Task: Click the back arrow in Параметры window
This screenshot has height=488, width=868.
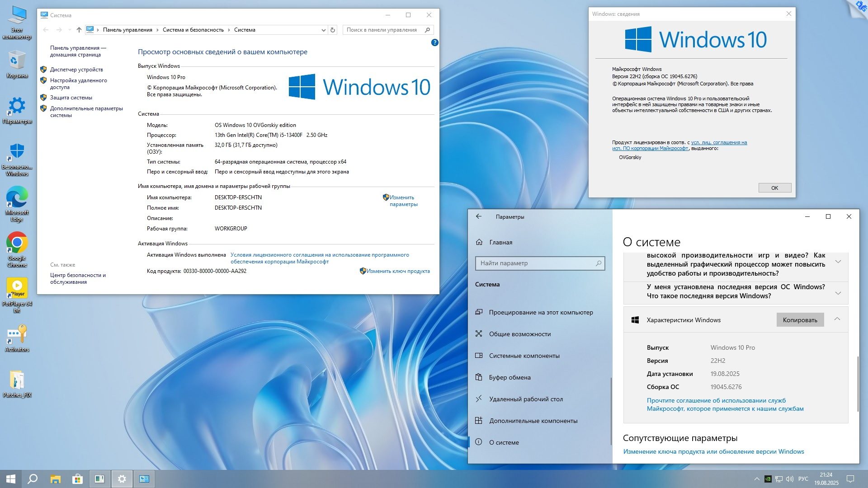Action: [479, 216]
